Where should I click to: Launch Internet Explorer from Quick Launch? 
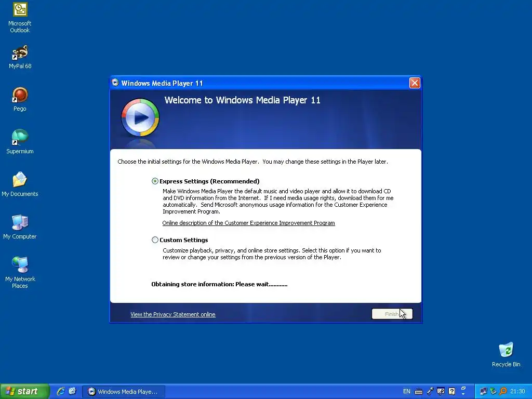(x=61, y=391)
